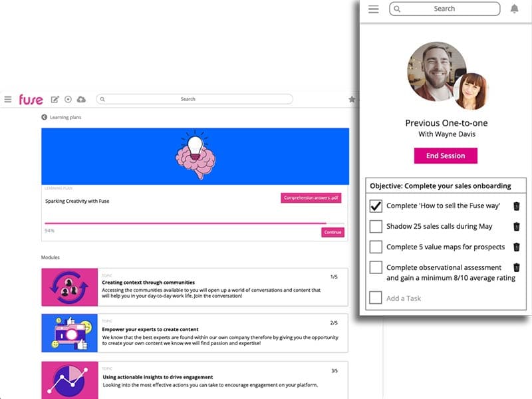Click the Learning plans breadcrumb text

[x=65, y=117]
